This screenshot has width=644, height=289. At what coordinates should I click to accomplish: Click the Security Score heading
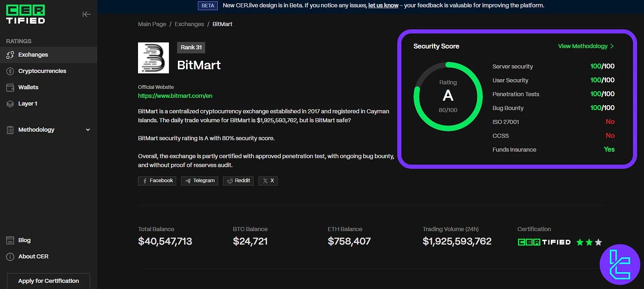tap(436, 46)
